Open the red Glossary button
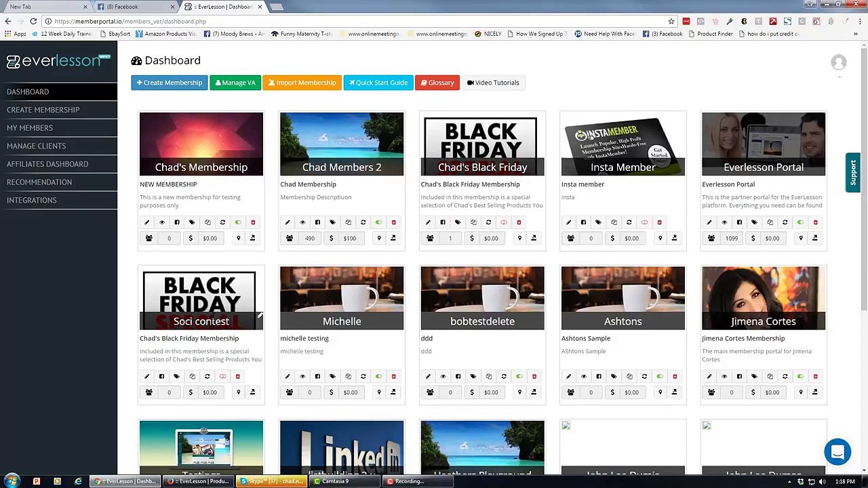 coord(437,83)
